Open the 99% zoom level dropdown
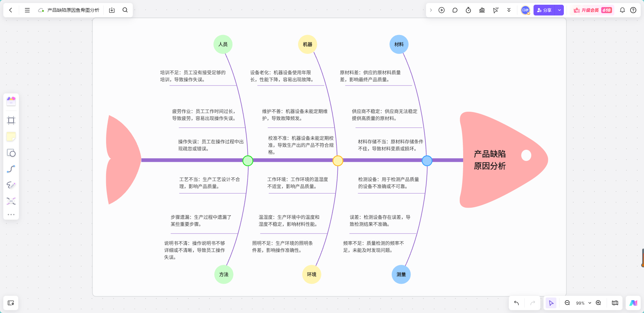Viewport: 644px width, 313px height. [x=583, y=303]
